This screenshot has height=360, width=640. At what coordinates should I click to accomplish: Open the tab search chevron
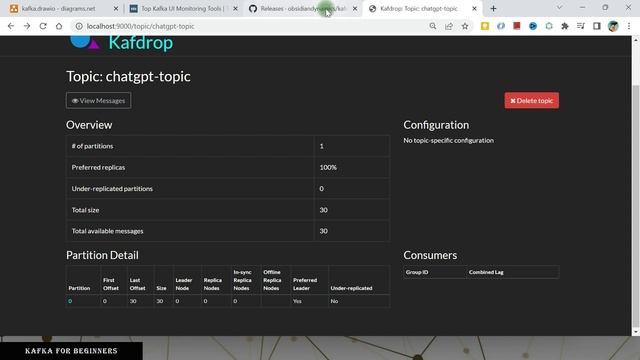tap(560, 8)
